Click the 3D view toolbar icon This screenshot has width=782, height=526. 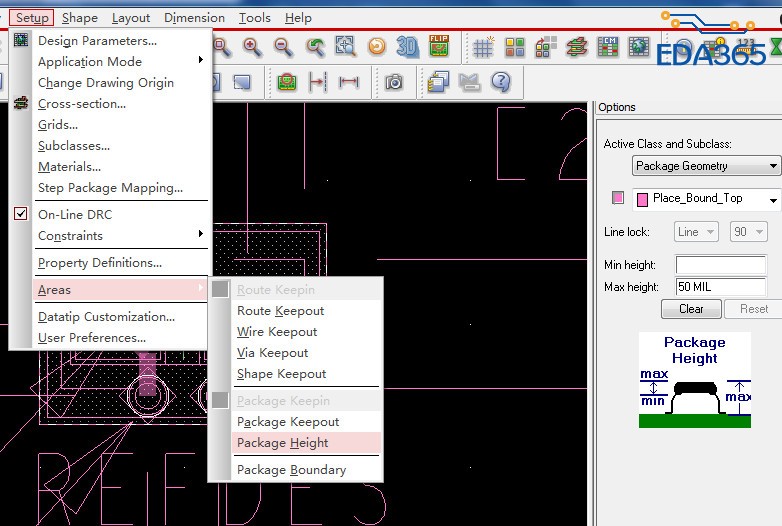(x=407, y=46)
